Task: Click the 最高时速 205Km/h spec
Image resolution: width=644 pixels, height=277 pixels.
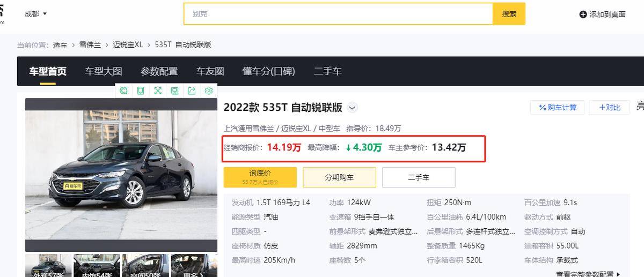Action: 264,260
